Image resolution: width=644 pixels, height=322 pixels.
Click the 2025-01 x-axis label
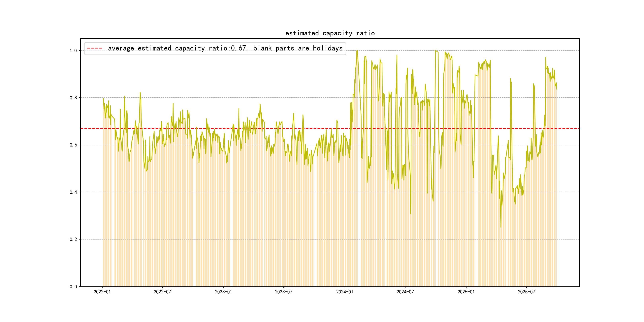[x=466, y=292]
